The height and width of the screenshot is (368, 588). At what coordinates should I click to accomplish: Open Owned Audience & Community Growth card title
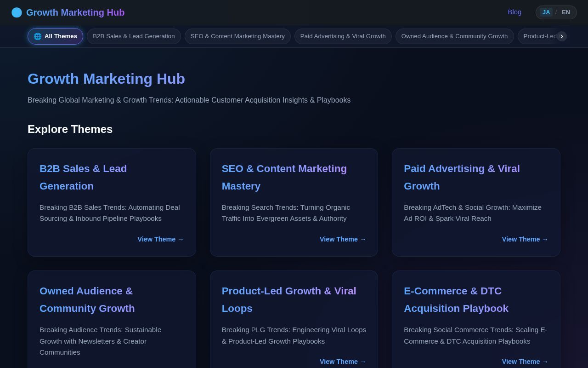pos(87,300)
